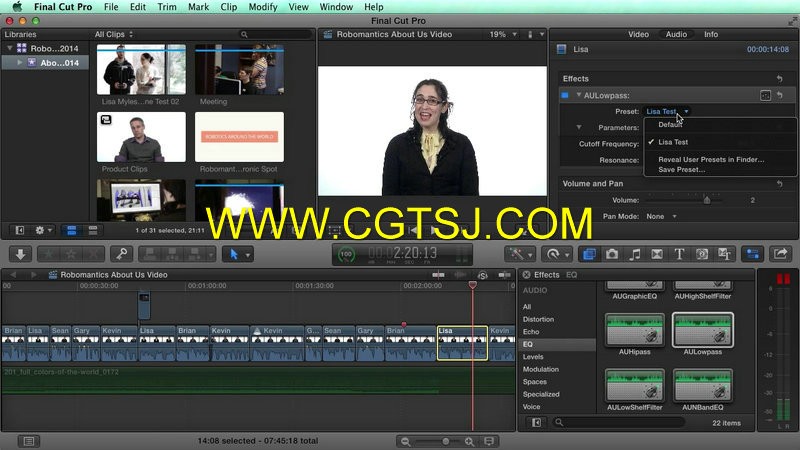This screenshot has height=450, width=800.
Task: Switch browser to filmstrip view
Action: [x=71, y=231]
